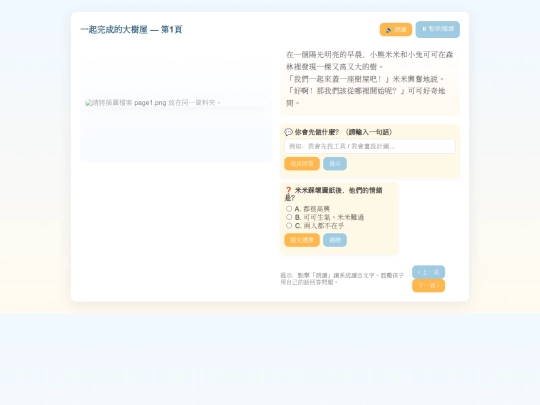
Task: Click the speech bubble icon beside 你會先做什麼
Action: 288,132
